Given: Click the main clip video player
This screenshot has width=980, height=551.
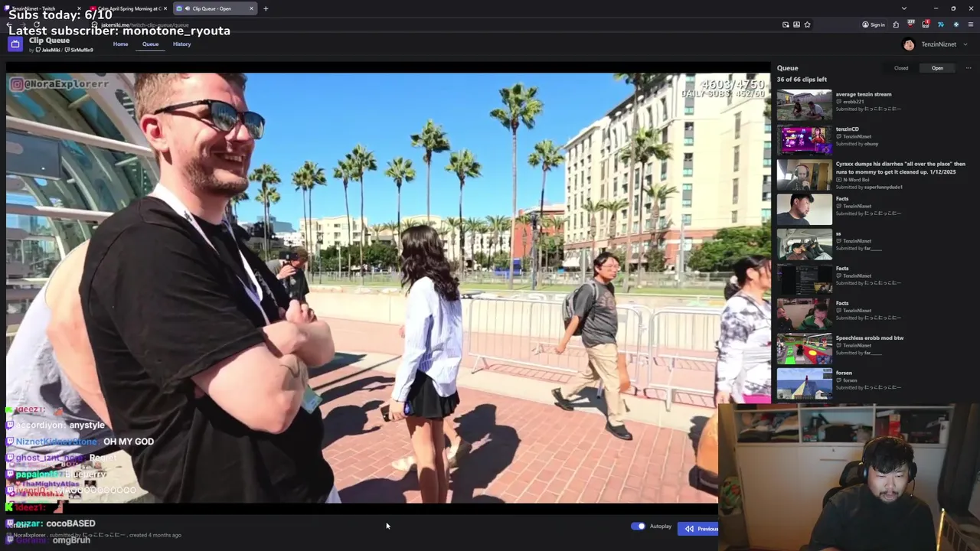Looking at the screenshot, I should pyautogui.click(x=388, y=288).
